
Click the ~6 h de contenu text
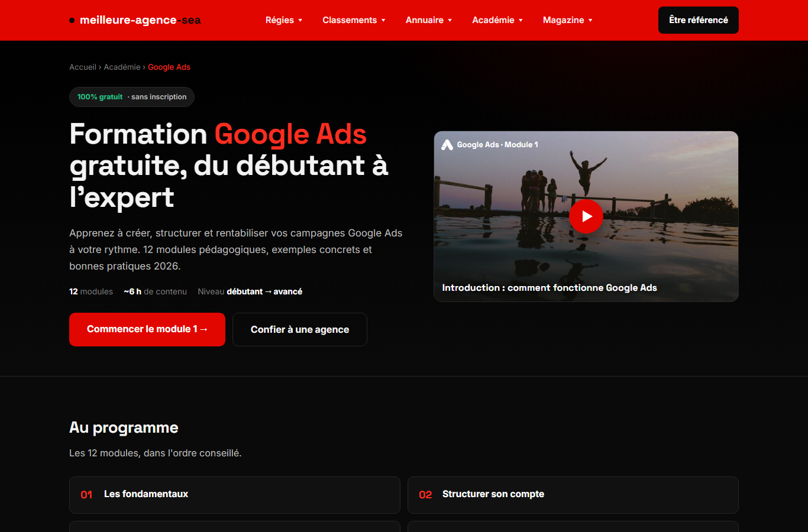155,291
